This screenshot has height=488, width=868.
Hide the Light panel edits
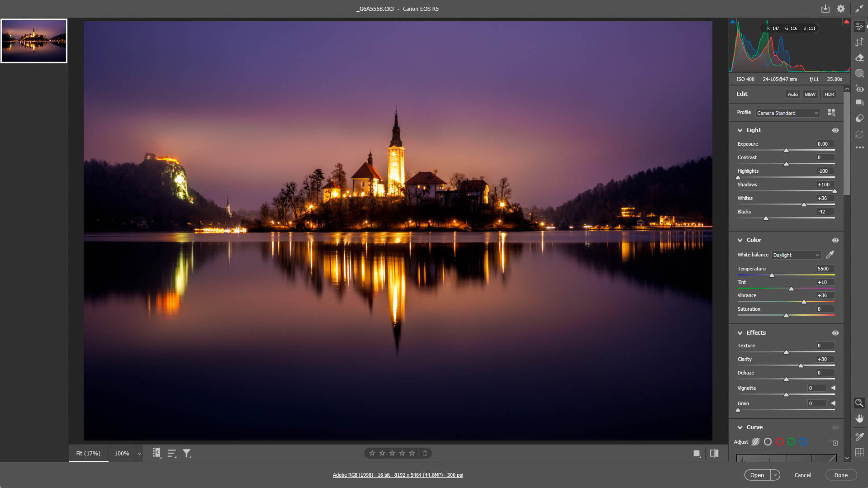pos(835,130)
